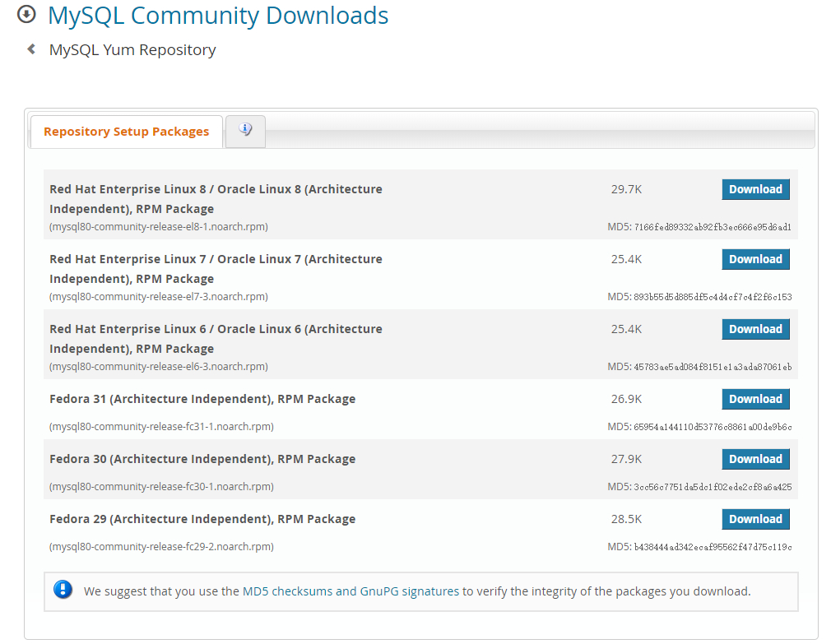
Task: Click the Fedora 31 package title
Action: (x=202, y=399)
